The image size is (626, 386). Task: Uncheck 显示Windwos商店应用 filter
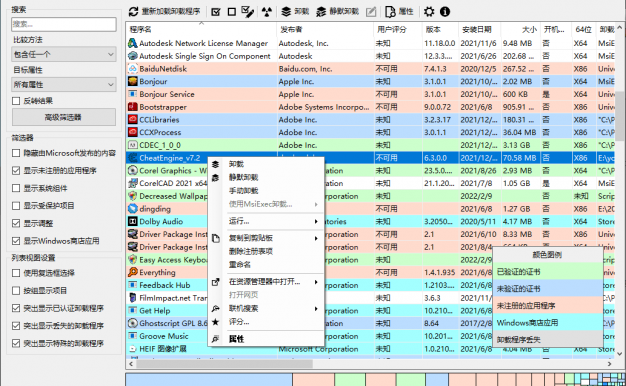(16, 241)
